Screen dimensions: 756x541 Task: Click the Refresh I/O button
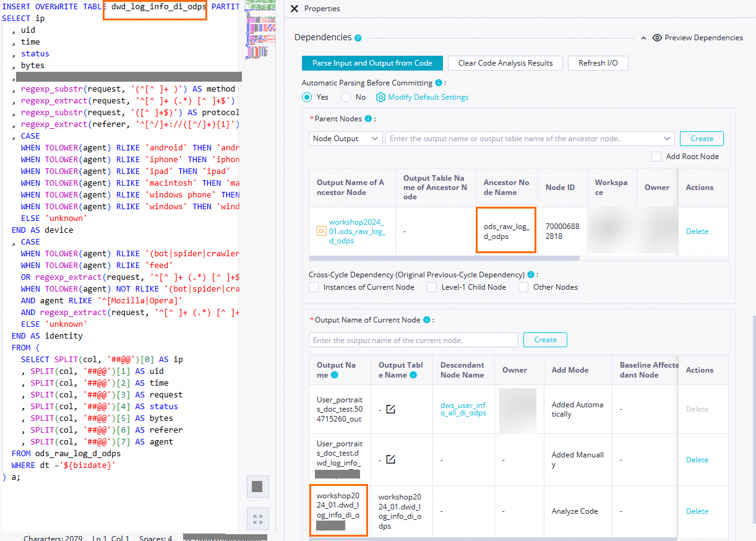tap(598, 63)
